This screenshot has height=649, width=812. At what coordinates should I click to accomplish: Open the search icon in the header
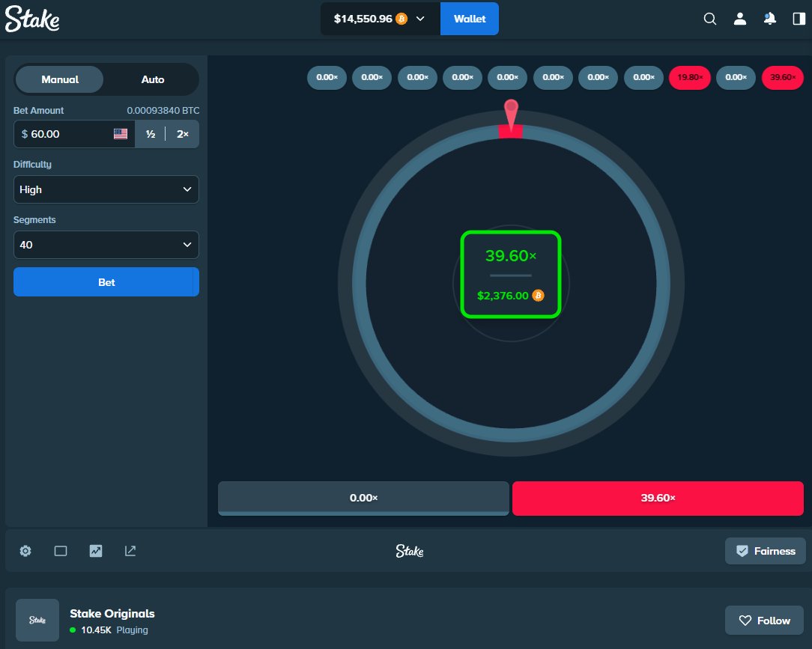point(710,19)
